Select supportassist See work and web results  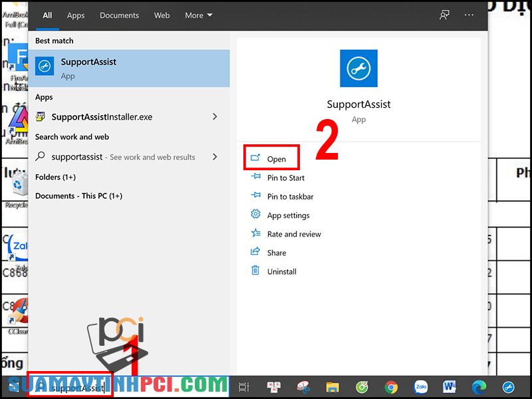pyautogui.click(x=129, y=157)
